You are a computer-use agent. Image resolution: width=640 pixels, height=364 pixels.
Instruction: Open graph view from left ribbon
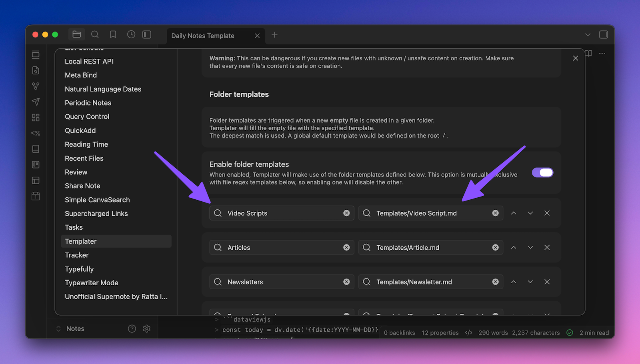tap(36, 86)
